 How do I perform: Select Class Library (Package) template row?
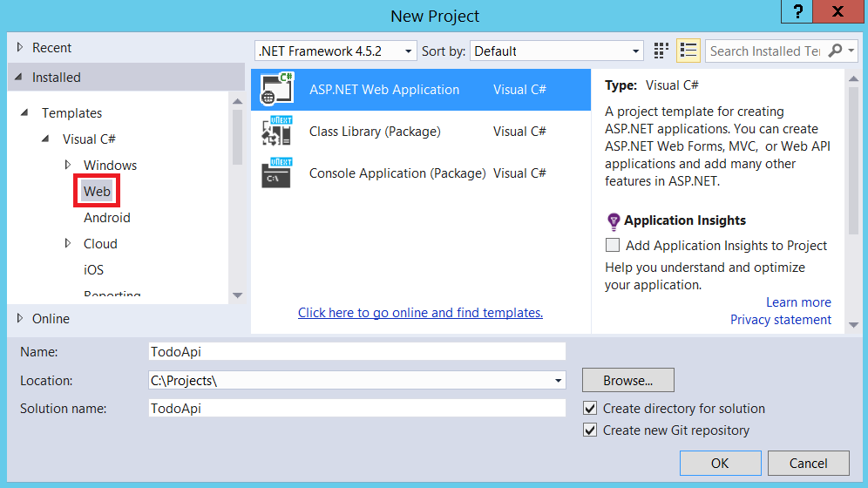[x=421, y=131]
